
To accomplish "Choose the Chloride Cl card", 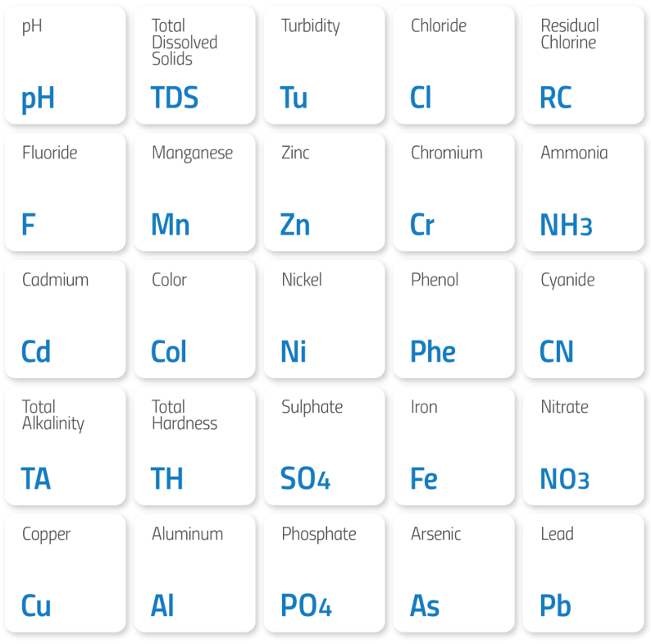I will (x=454, y=66).
